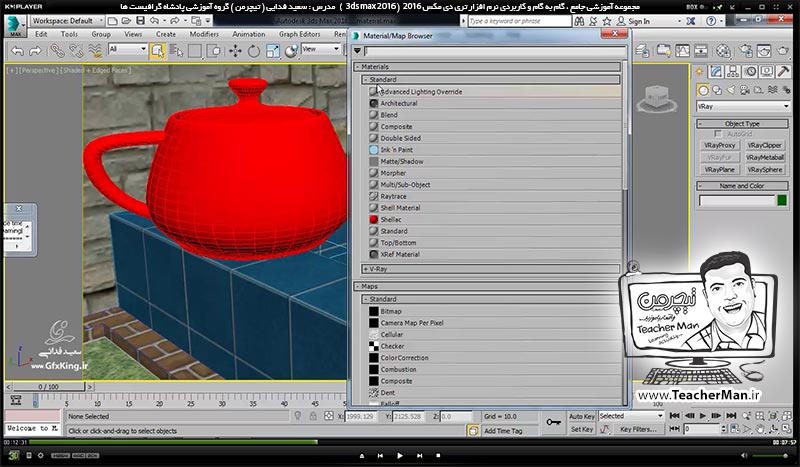Toggle the Auto Key animation mode
The image size is (800, 467).
(x=582, y=416)
